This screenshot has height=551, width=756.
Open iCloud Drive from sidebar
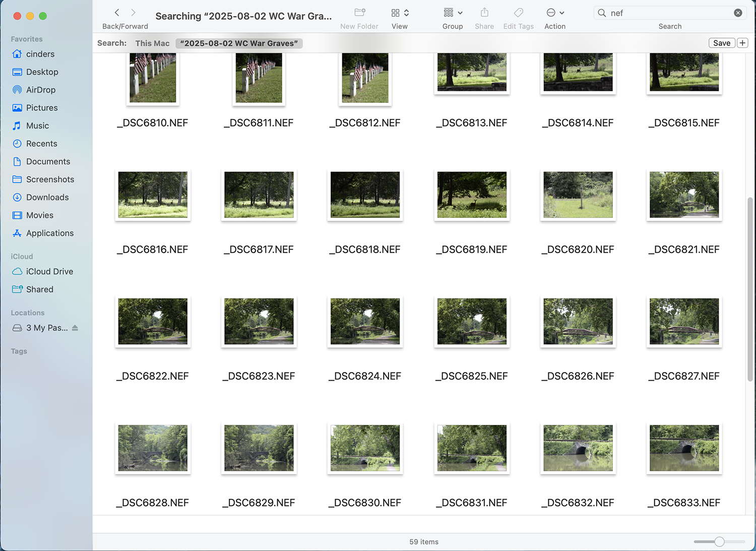pyautogui.click(x=49, y=271)
